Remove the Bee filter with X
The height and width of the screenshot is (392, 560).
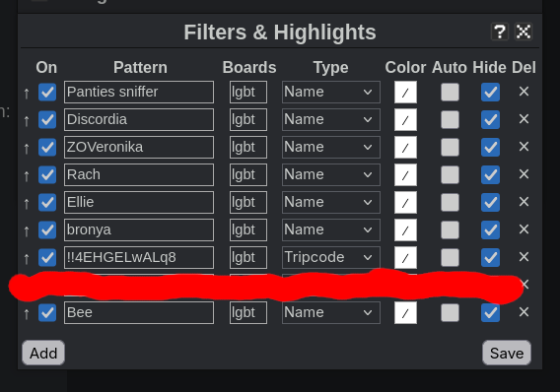tap(524, 312)
